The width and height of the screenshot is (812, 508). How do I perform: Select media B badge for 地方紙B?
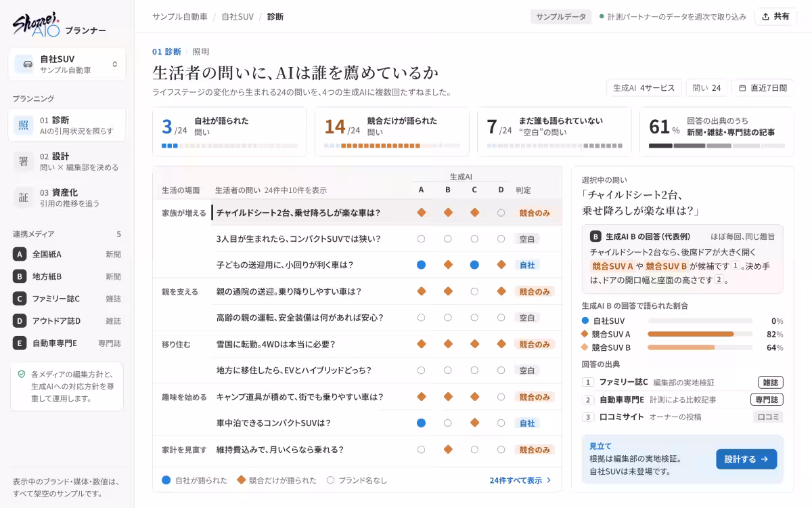(20, 276)
